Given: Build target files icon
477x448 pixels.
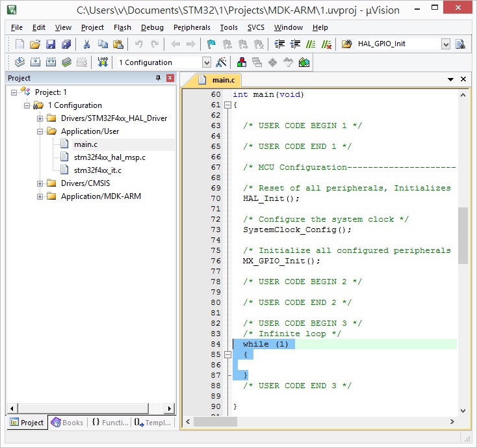Looking at the screenshot, I should pyautogui.click(x=35, y=62).
